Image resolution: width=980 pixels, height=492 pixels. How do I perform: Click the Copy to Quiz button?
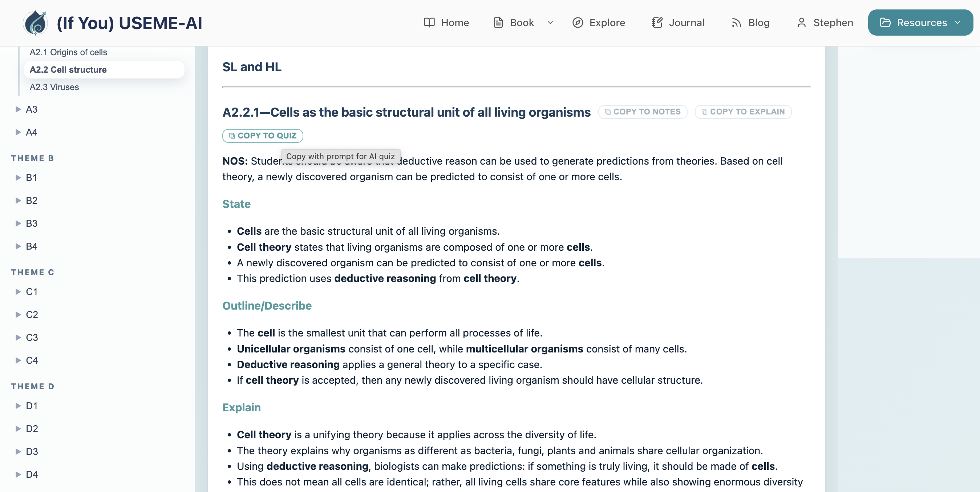click(x=263, y=136)
